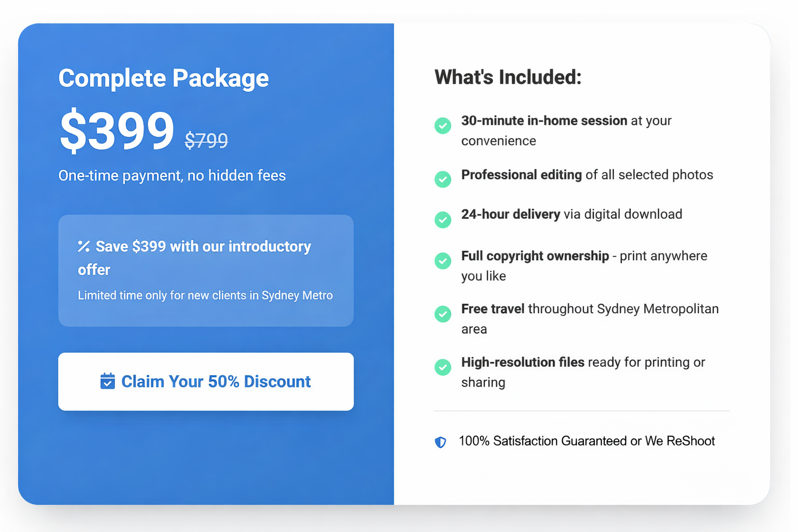Click the green checkmark beside Professional editing
The width and height of the screenshot is (798, 532).
pyautogui.click(x=443, y=179)
